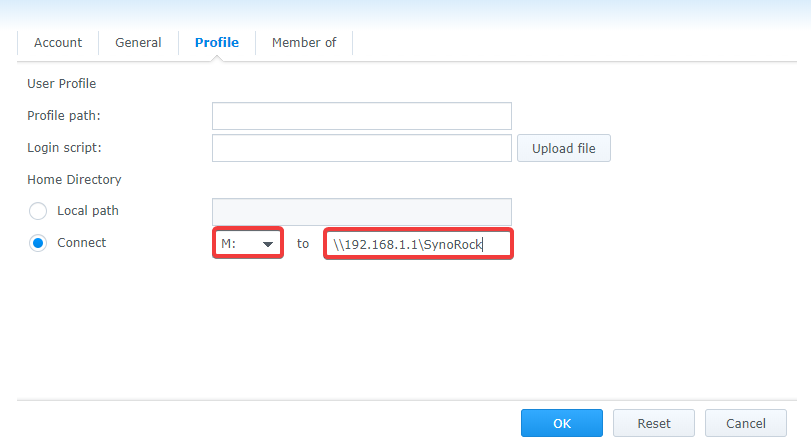Open the M: drive letter dropdown
Viewport: 811px width, 443px height.
(x=248, y=243)
